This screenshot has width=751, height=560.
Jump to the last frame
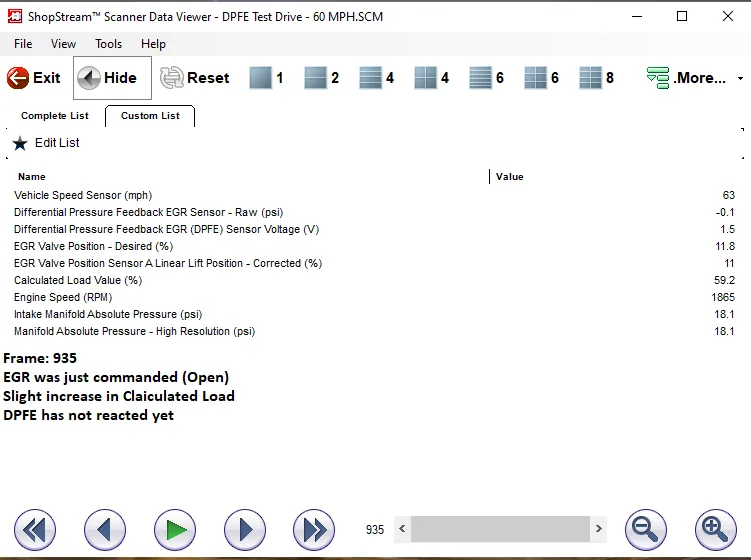point(314,530)
